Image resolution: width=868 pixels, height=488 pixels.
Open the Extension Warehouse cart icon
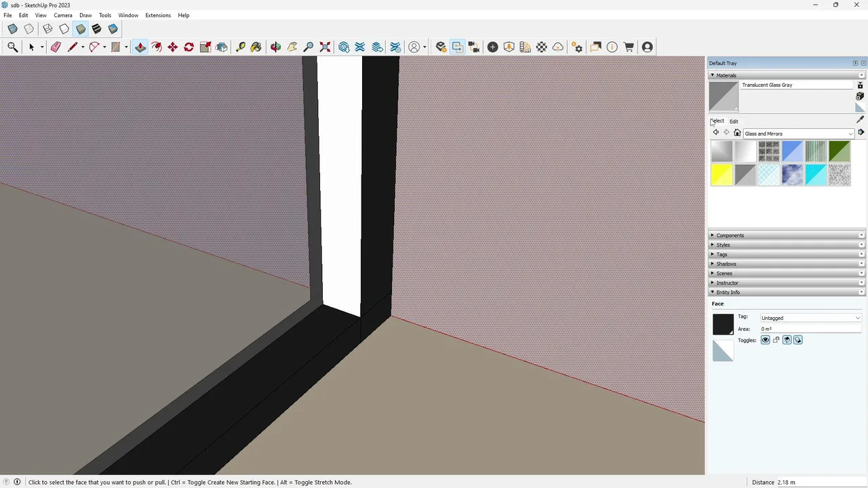[x=629, y=47]
